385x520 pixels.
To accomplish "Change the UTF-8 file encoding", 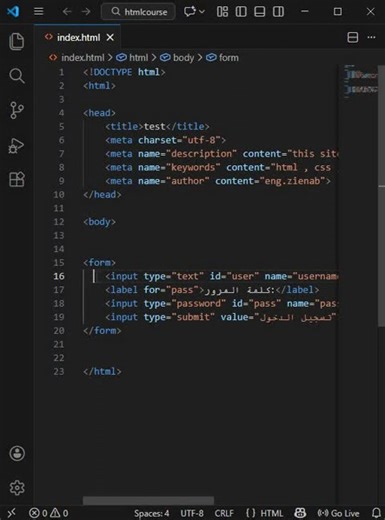I will click(x=192, y=513).
